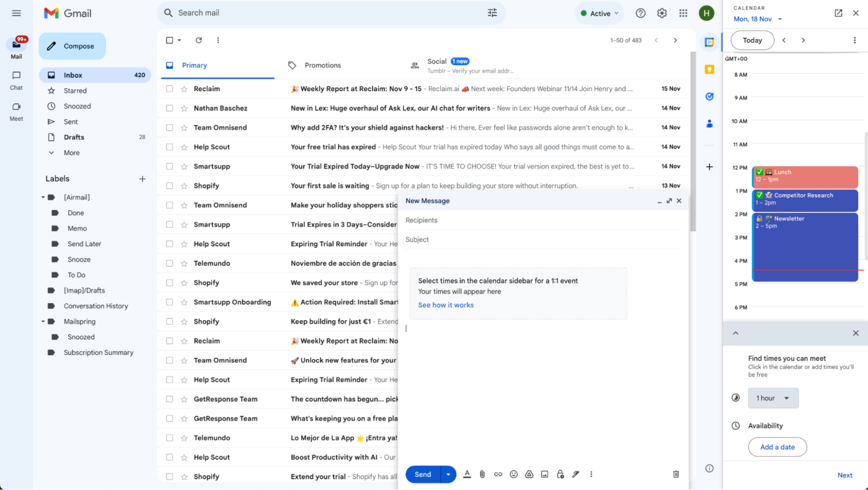Open the Contacts side panel icon

point(709,123)
